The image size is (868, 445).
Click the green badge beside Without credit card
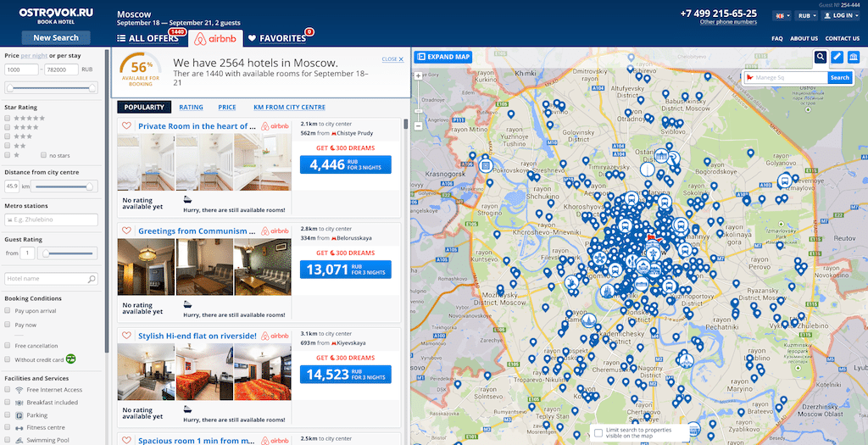pyautogui.click(x=70, y=359)
